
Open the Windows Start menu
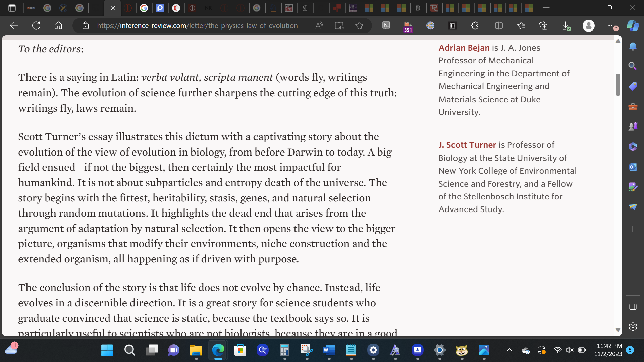(x=107, y=350)
